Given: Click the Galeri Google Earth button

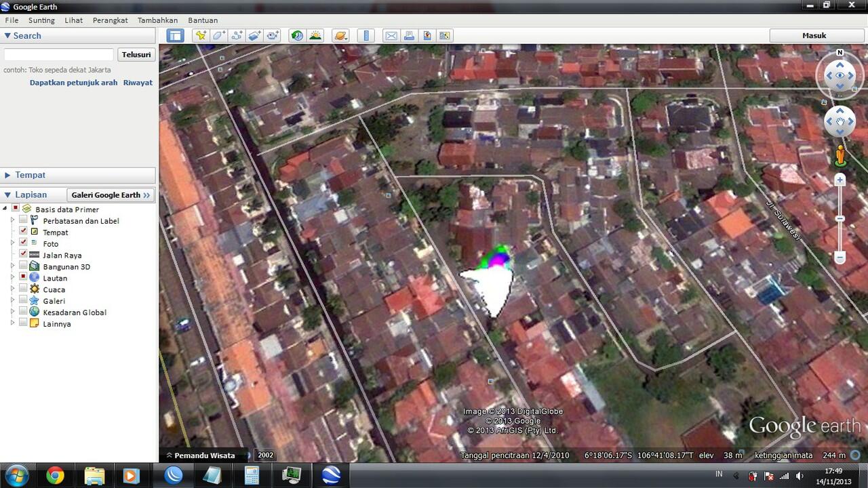Looking at the screenshot, I should (x=111, y=195).
